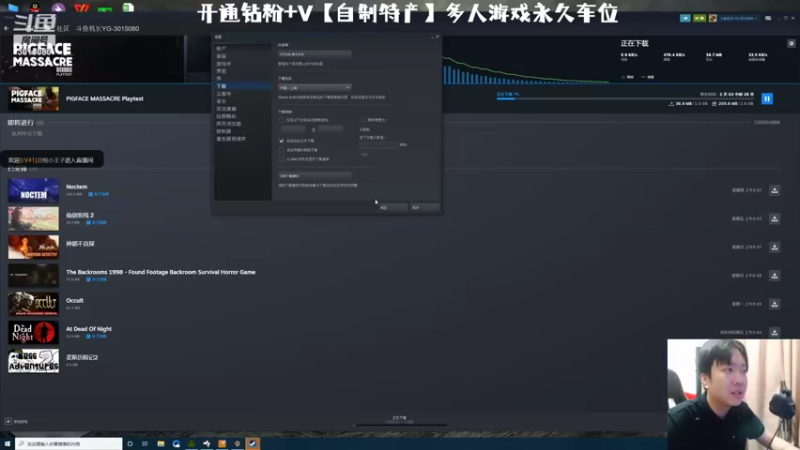Open 社区 menu in Steam header

click(63, 29)
